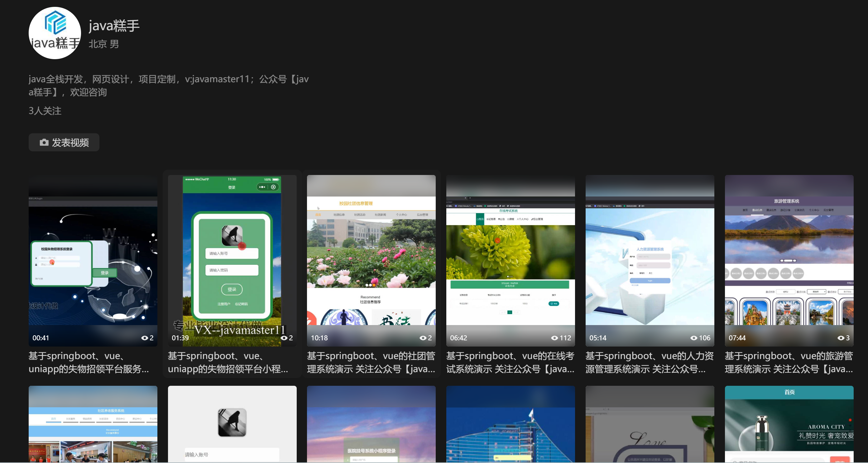868x463 pixels.
Task: Open the 人力资源管理系统 video title
Action: tap(649, 362)
